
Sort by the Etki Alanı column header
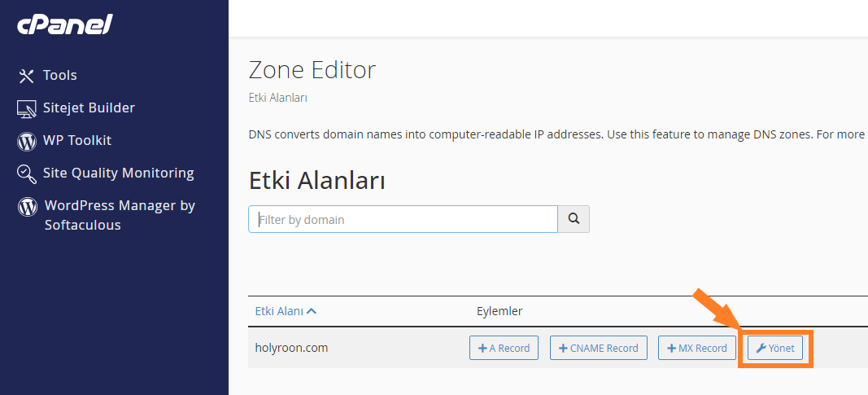(280, 311)
